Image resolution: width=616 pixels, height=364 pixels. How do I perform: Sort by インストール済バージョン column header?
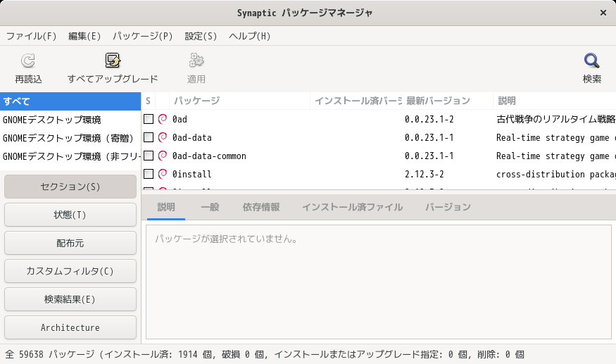(356, 101)
